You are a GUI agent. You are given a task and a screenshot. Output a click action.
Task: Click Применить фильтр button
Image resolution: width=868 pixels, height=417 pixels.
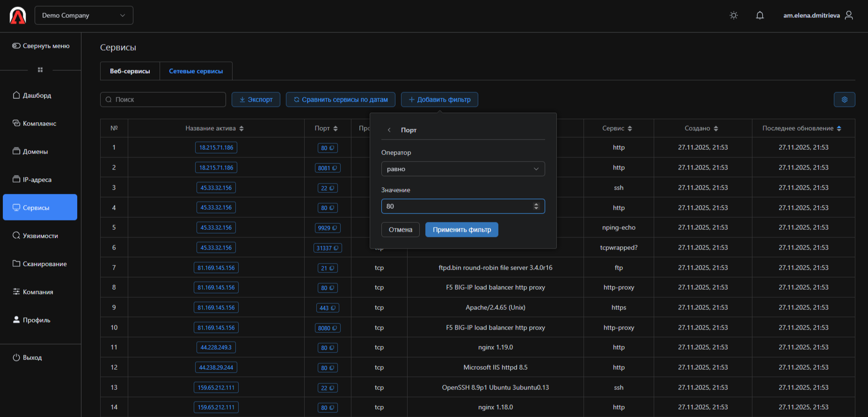[461, 230]
